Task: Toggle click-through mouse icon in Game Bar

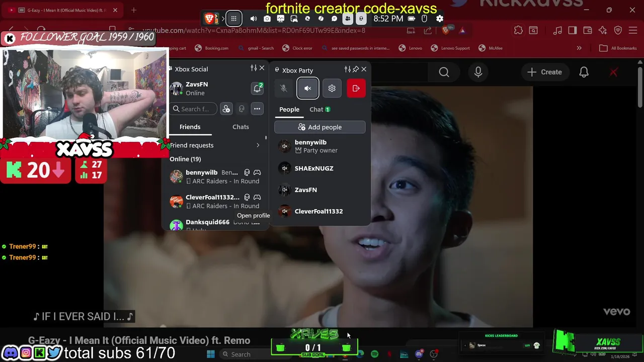Action: coord(424,19)
